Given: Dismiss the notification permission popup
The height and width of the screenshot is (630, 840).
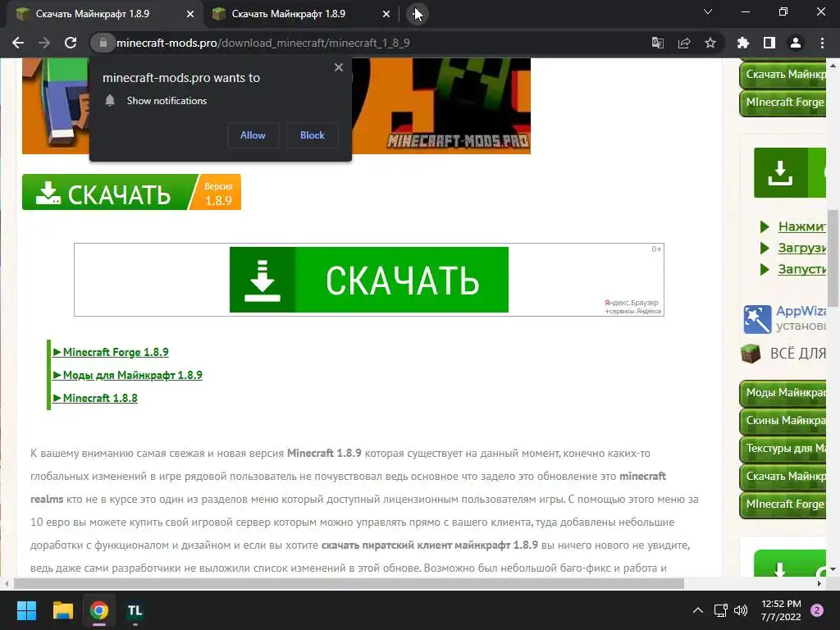Looking at the screenshot, I should (339, 67).
